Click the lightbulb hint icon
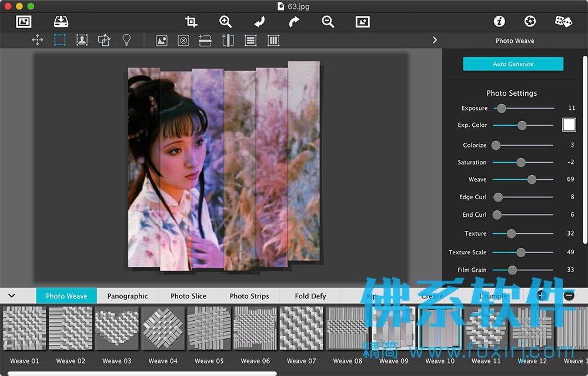Screen dimensions: 588x376 (x=127, y=40)
